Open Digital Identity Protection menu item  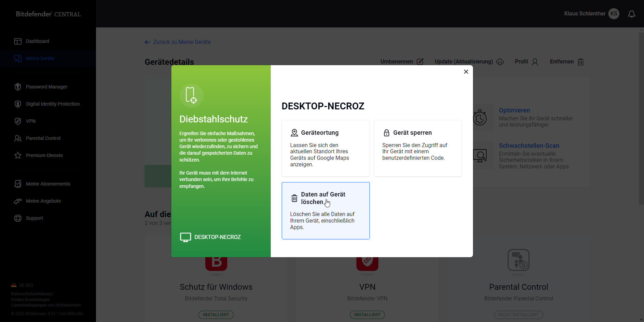point(53,104)
